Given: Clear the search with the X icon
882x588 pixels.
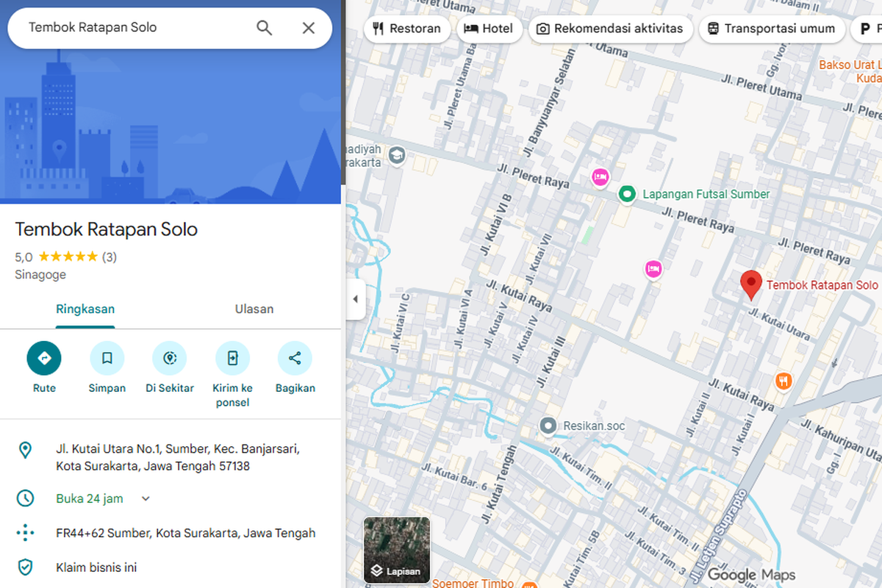Looking at the screenshot, I should (309, 27).
